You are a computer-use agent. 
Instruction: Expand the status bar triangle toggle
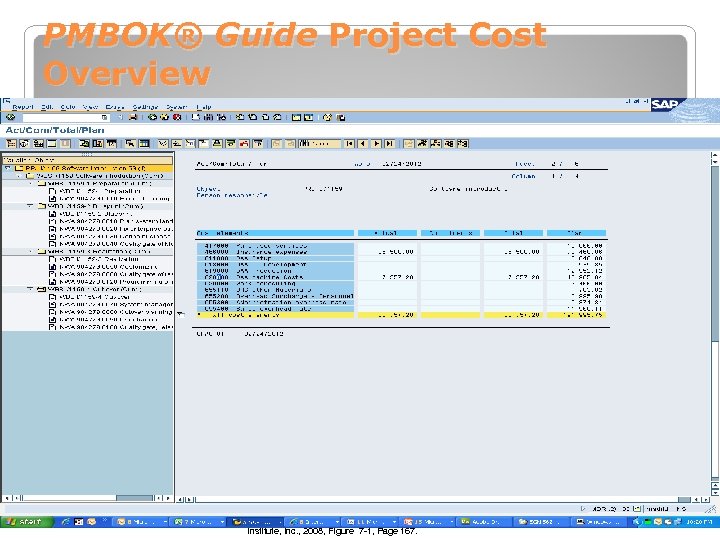583,509
